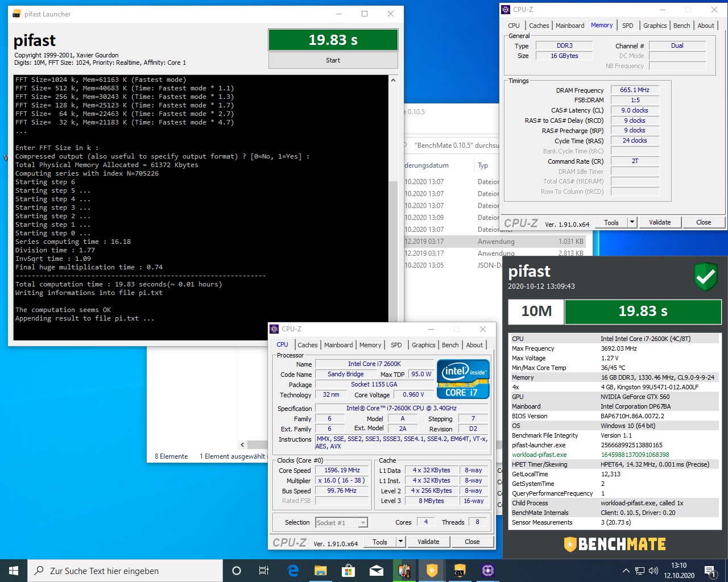This screenshot has width=728, height=582.
Task: Click the taskbar search box
Action: point(125,571)
